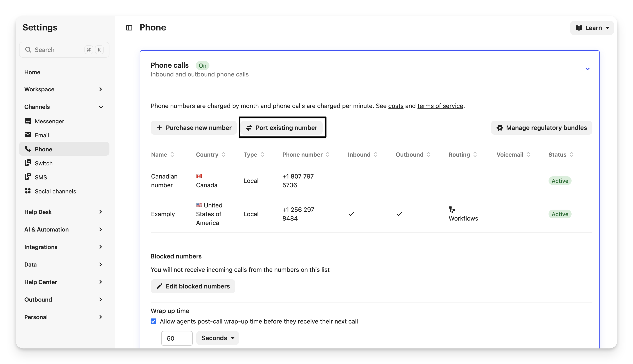The height and width of the screenshot is (364, 633).
Task: Open the Switch channel settings
Action: pyautogui.click(x=44, y=163)
